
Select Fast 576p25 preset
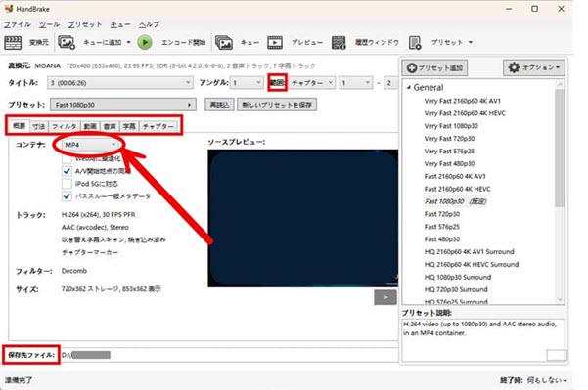pyautogui.click(x=442, y=227)
